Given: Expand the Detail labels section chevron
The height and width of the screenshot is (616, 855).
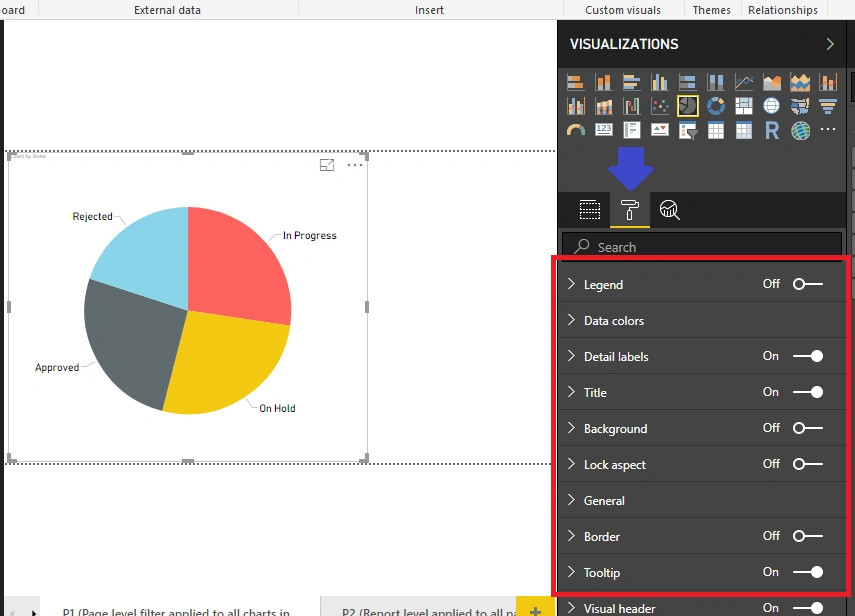Looking at the screenshot, I should (571, 355).
